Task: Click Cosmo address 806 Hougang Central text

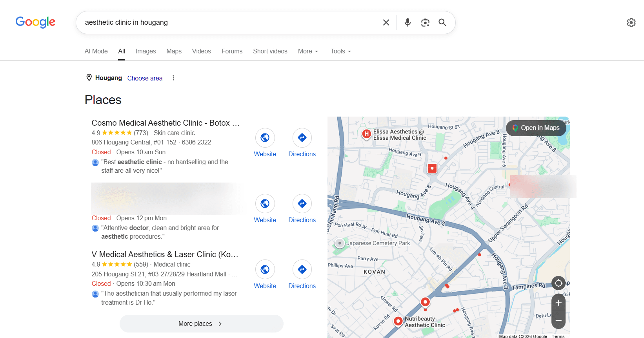Action: [134, 142]
